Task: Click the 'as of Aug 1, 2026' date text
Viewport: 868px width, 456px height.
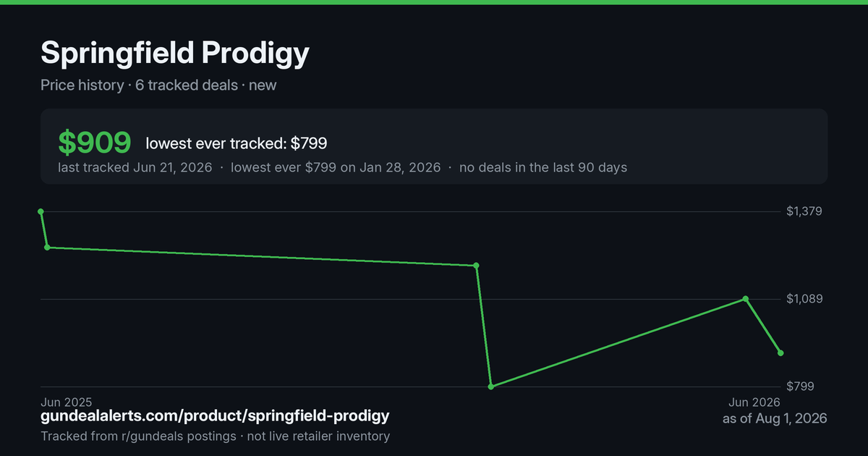Action: click(x=775, y=418)
